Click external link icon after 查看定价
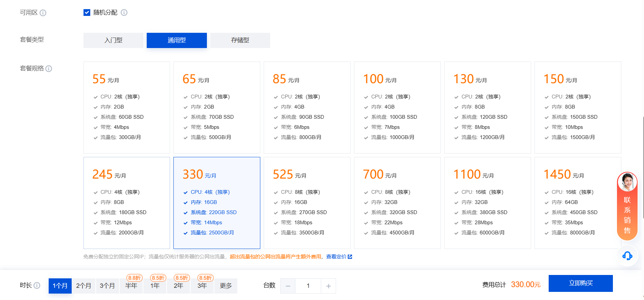Image resolution: width=644 pixels, height=300 pixels. (x=350, y=257)
